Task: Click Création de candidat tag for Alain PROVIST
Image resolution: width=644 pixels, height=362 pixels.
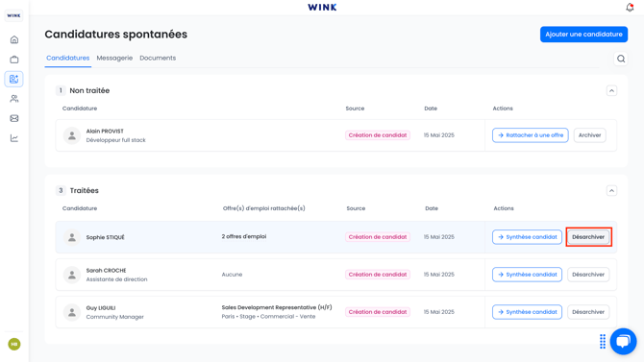Action: pyautogui.click(x=378, y=135)
